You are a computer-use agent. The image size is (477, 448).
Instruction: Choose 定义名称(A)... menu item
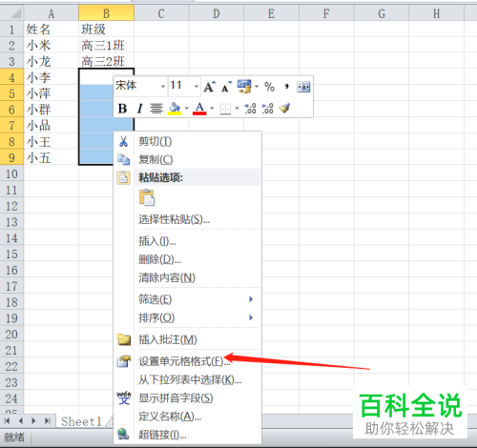click(188, 417)
